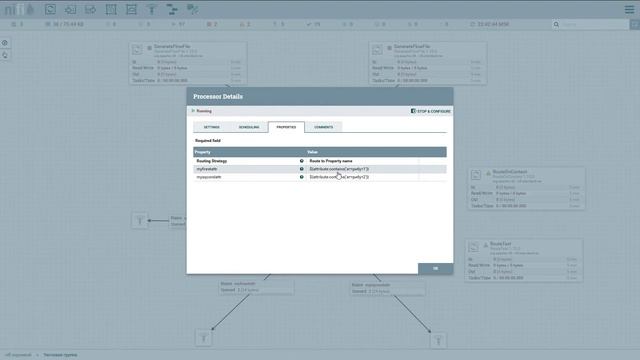The height and width of the screenshot is (360, 640).
Task: Select the myfirstattr connection label under the dialog
Action: [256, 287]
